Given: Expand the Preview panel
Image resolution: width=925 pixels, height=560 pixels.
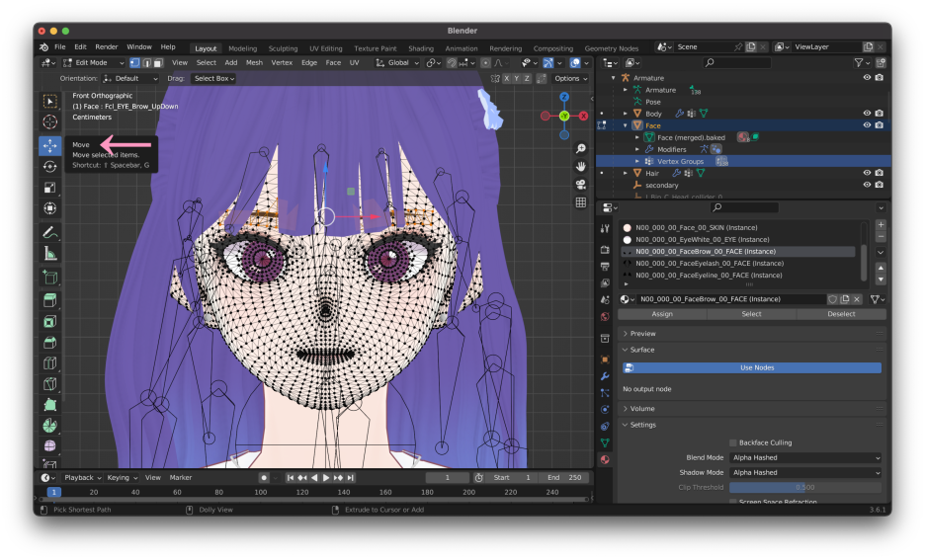Looking at the screenshot, I should click(x=642, y=334).
